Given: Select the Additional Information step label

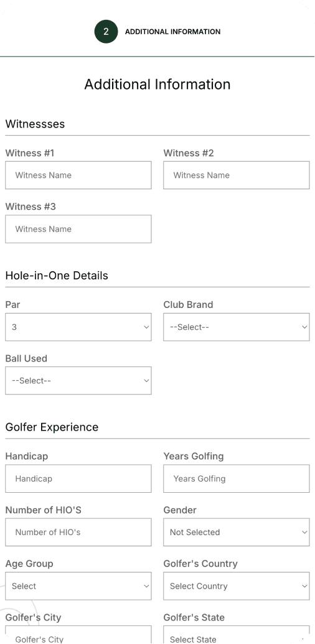Looking at the screenshot, I should (172, 32).
